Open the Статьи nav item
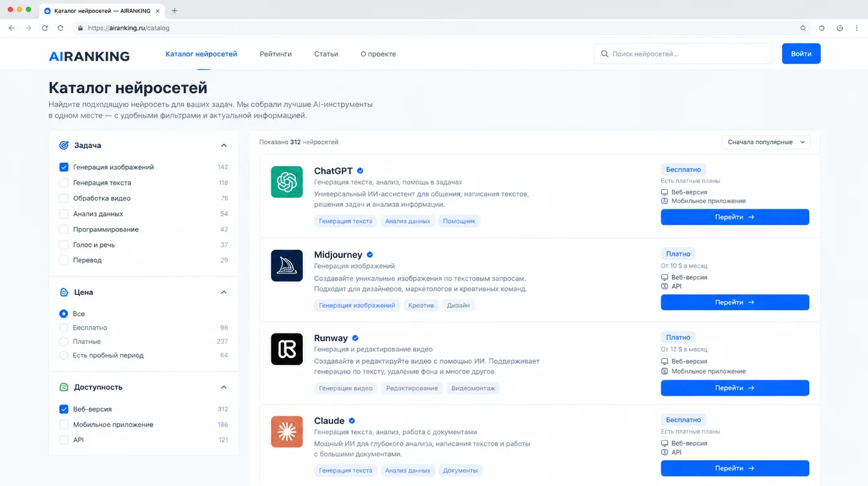This screenshot has height=486, width=868. click(326, 54)
